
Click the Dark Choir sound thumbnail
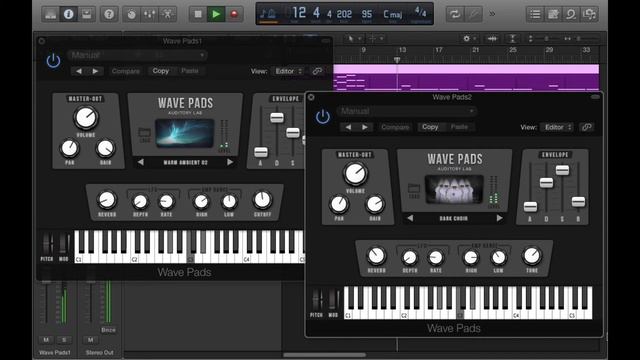pyautogui.click(x=454, y=189)
